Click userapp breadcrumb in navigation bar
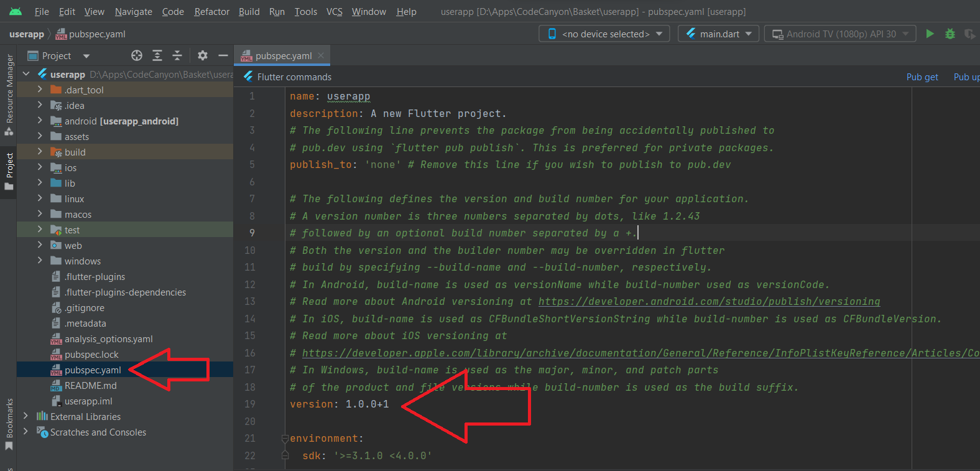The height and width of the screenshot is (471, 980). click(27, 34)
